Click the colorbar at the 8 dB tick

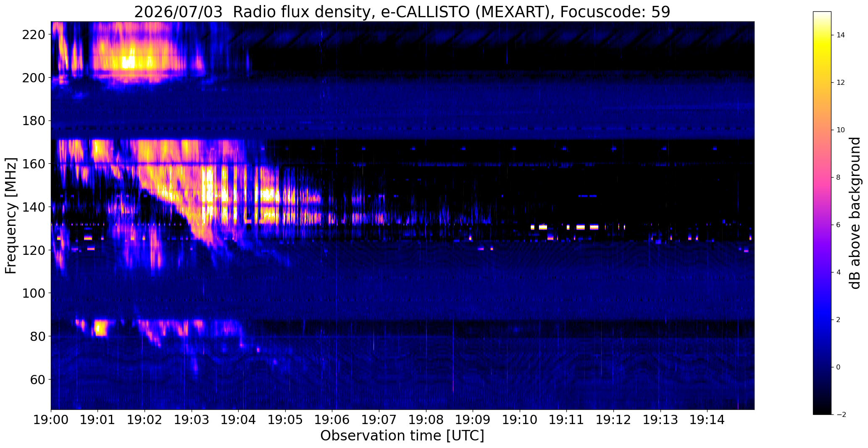pos(822,177)
